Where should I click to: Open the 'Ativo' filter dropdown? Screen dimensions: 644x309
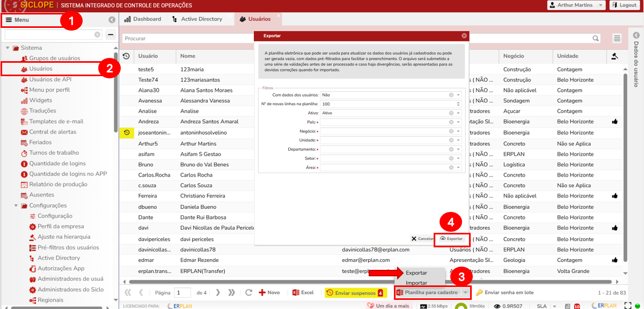(458, 113)
